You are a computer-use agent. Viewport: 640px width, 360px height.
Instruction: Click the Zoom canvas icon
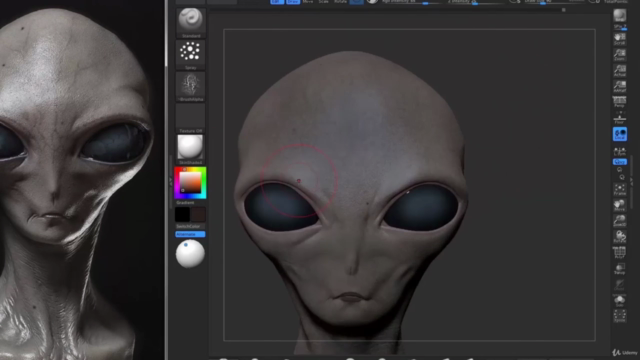click(620, 55)
